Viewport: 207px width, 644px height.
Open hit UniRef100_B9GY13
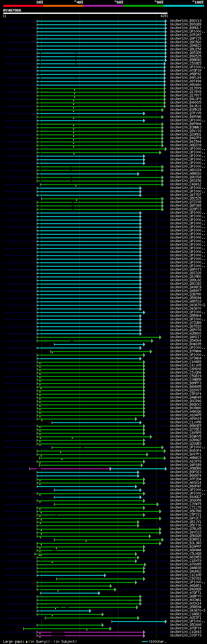(186, 21)
